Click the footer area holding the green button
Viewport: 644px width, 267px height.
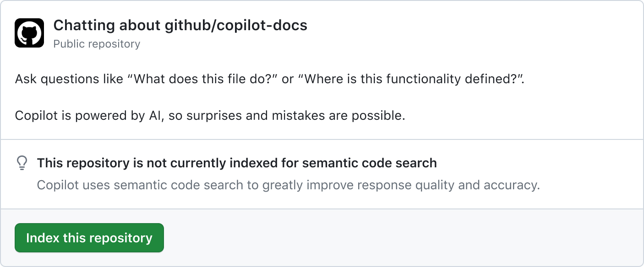(321, 238)
